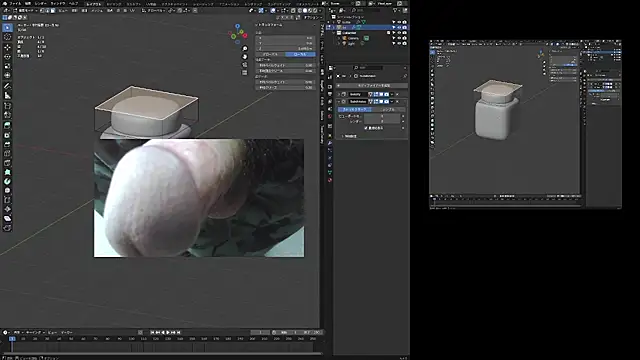This screenshot has width=640, height=360.
Task: Click the play button in timeline
Action: tap(168, 332)
